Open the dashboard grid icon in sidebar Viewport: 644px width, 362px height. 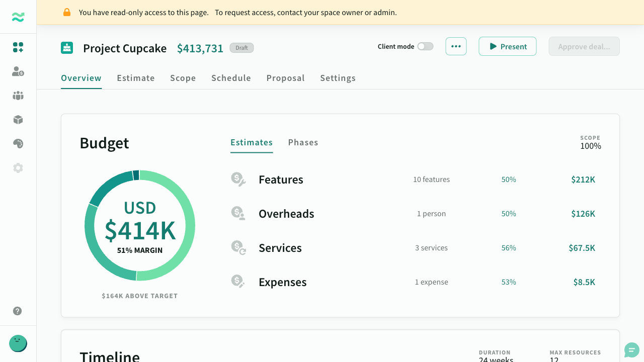[18, 47]
